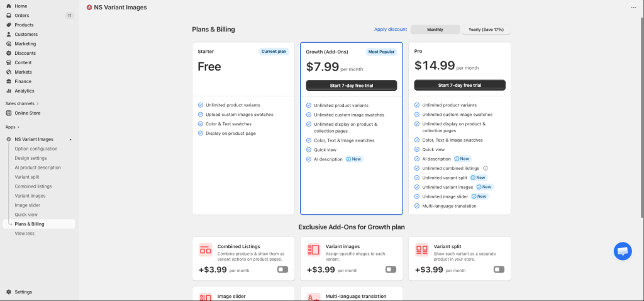Click the Orders icon in sidebar
This screenshot has width=644, height=301.
coord(9,15)
